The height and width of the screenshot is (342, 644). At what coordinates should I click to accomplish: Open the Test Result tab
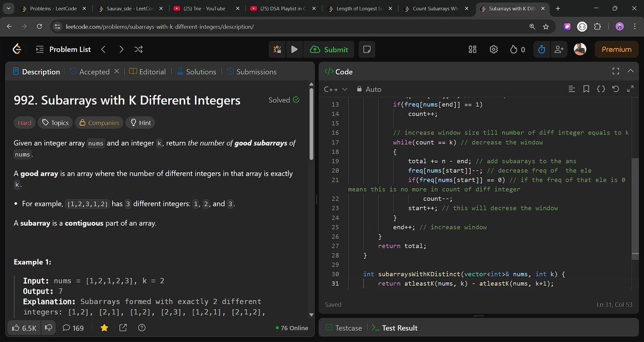394,328
